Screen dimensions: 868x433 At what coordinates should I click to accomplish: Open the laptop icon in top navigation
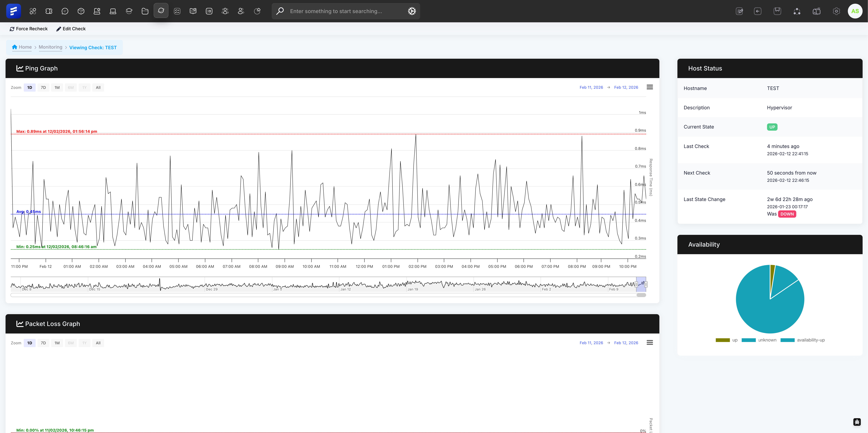(x=113, y=11)
